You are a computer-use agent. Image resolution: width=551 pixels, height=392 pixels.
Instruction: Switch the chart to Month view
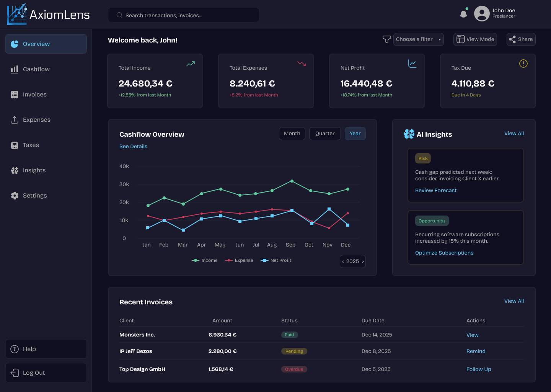292,134
